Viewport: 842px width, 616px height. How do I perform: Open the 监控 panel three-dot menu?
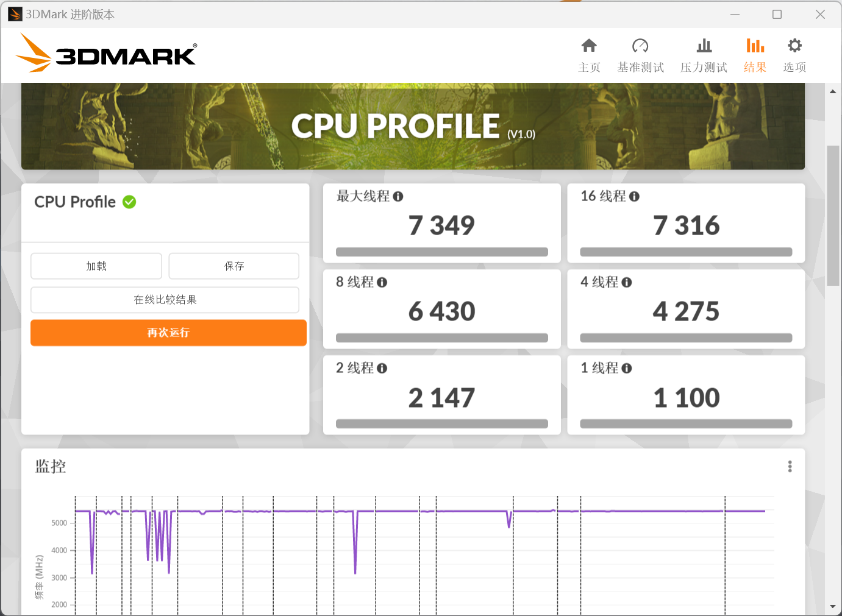pos(790,466)
